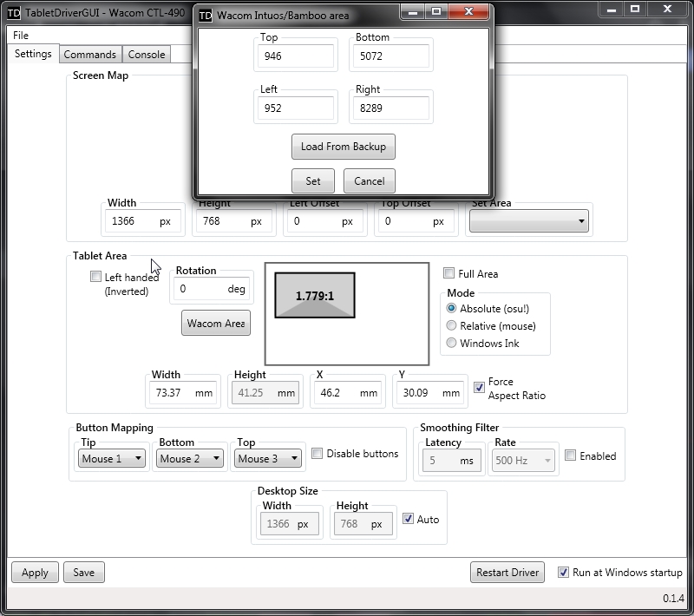The image size is (694, 616).
Task: Click the Latency ms field
Action: tap(451, 461)
